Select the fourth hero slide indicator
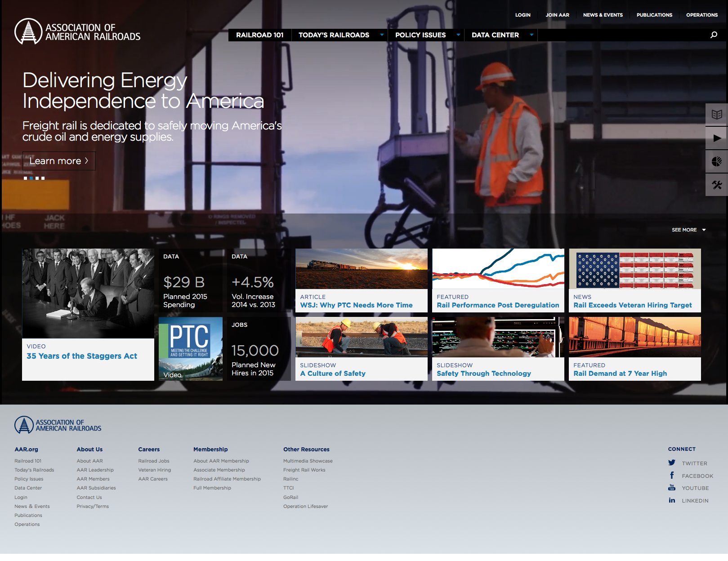 [43, 178]
